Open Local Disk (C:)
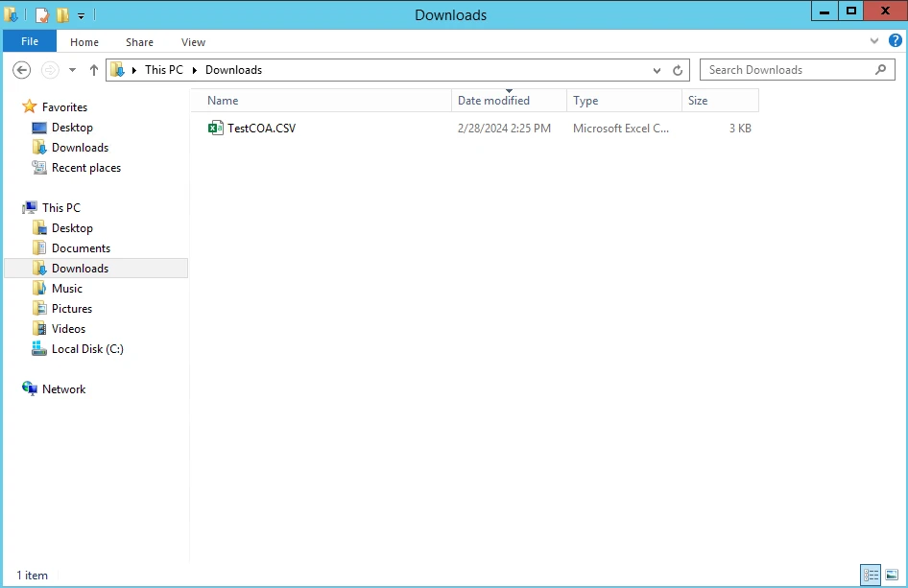908x588 pixels. (x=87, y=349)
